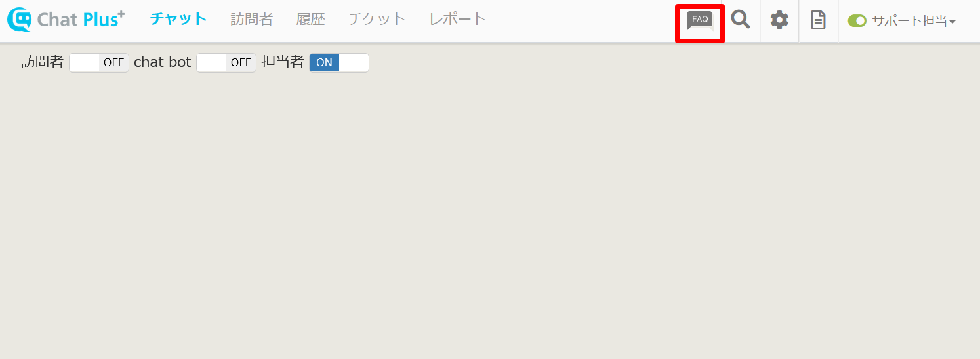Click the magnifying glass search icon

tap(741, 20)
